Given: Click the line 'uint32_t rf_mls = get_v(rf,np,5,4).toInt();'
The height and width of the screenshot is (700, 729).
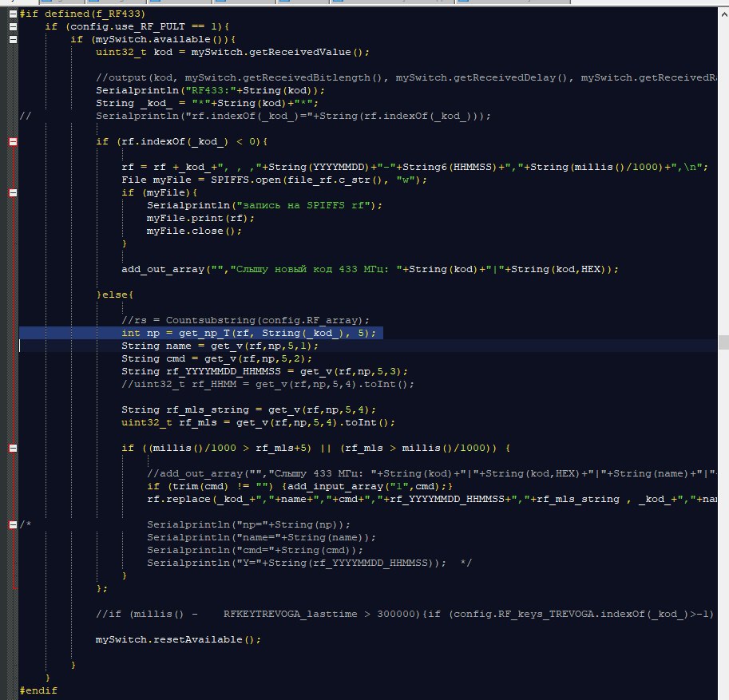Looking at the screenshot, I should pyautogui.click(x=258, y=422).
